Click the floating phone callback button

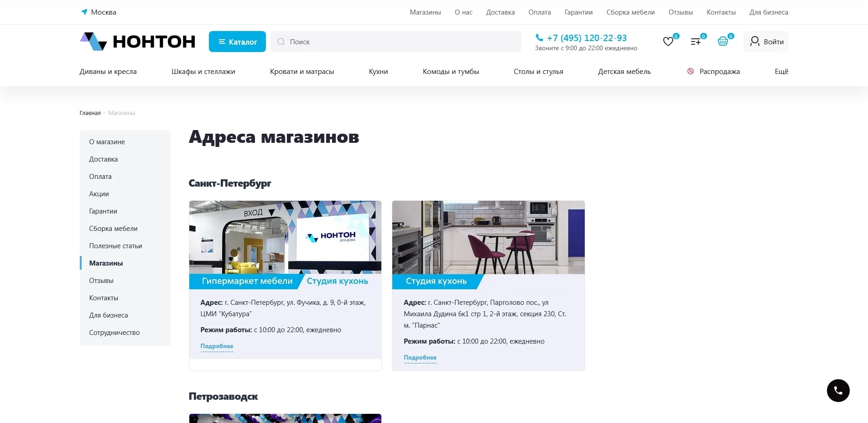coord(838,391)
